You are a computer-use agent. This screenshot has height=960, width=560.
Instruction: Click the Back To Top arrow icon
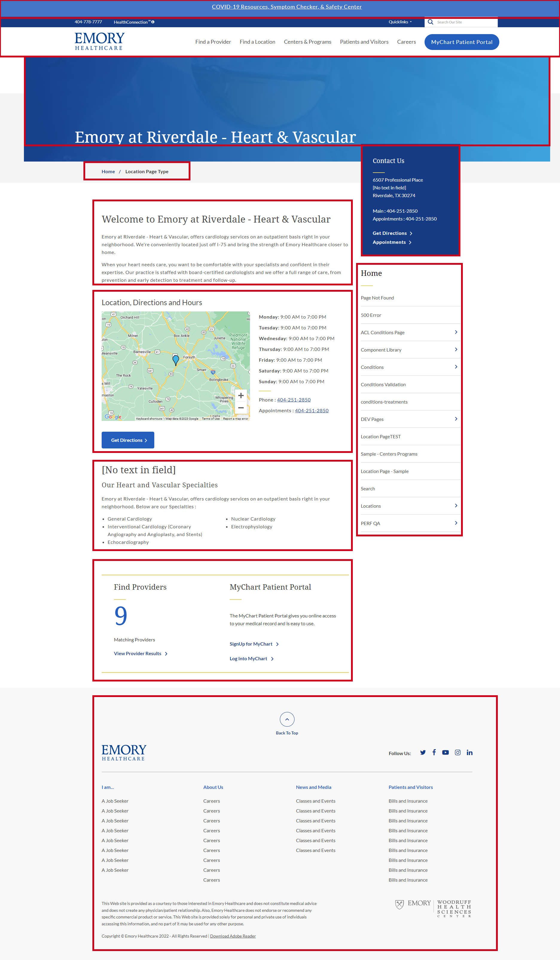[x=287, y=719]
